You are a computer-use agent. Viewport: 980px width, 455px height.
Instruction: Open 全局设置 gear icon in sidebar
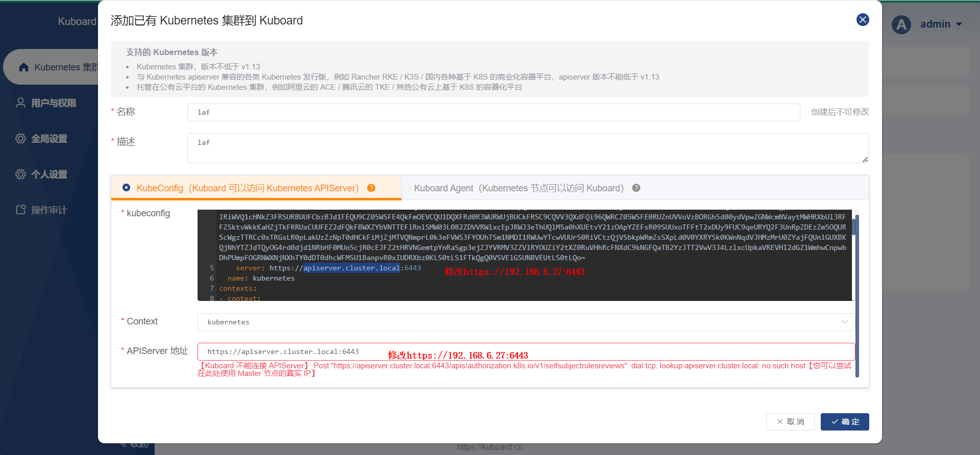(20, 138)
